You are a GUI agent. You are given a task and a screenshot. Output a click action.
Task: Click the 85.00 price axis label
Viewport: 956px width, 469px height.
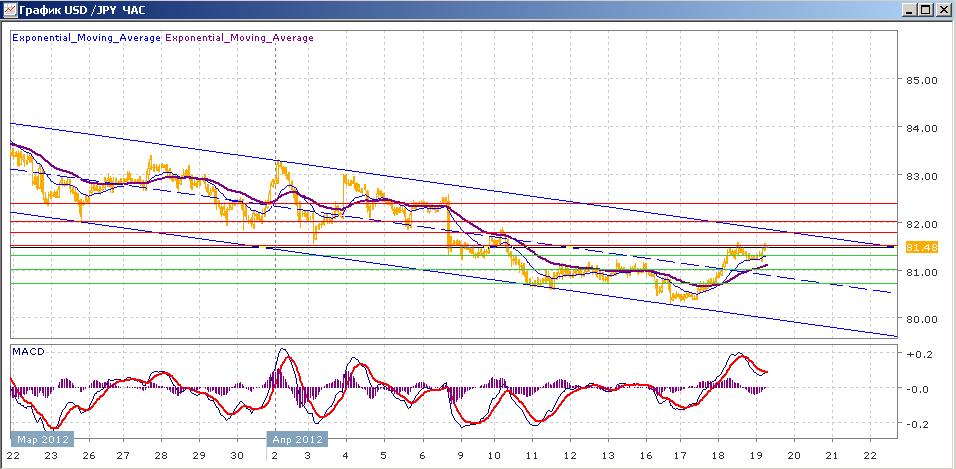point(921,80)
